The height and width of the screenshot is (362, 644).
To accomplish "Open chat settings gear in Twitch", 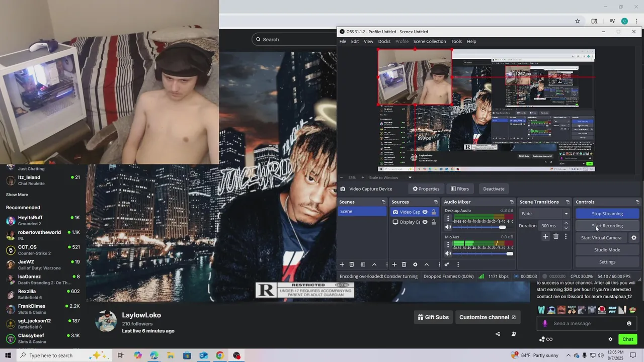I will click(x=610, y=339).
